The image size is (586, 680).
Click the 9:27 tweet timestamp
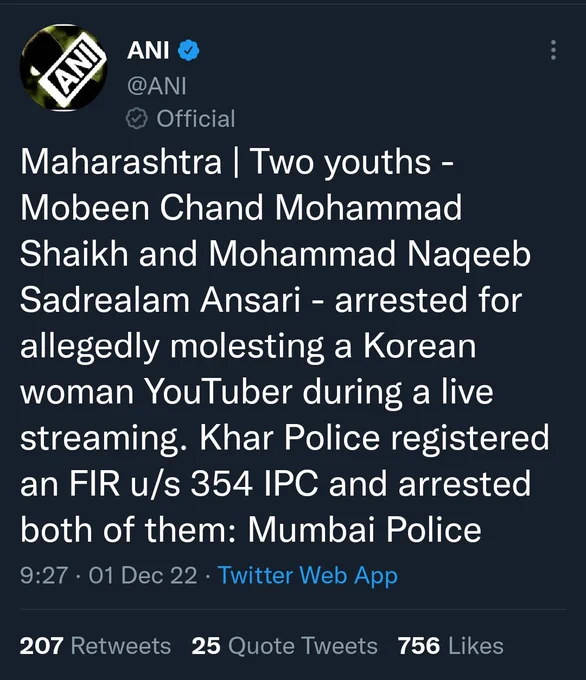pyautogui.click(x=44, y=576)
